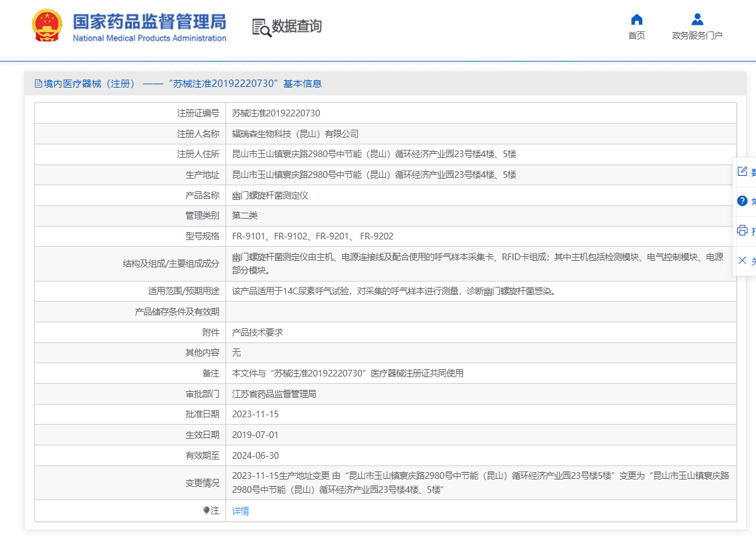
Task: Click approval department 江苏省药品监督管理局
Action: point(274,395)
